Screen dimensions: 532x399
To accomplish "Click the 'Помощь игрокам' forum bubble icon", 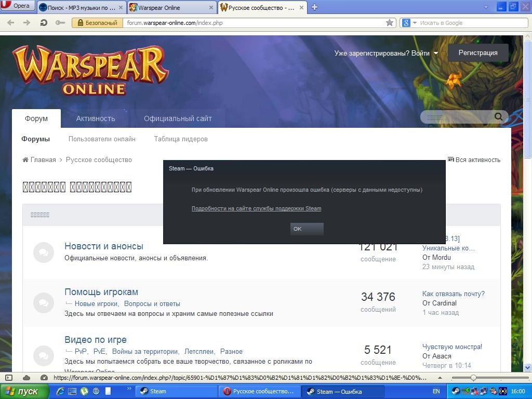I will pos(44,303).
